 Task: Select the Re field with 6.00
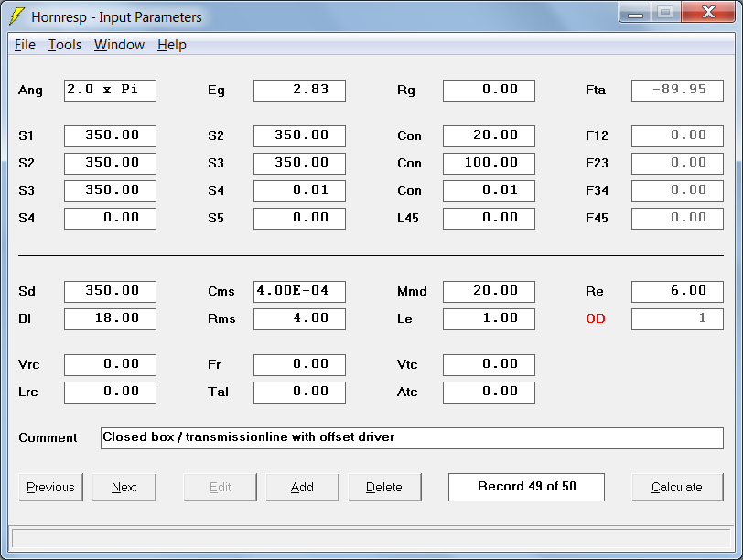pos(678,291)
